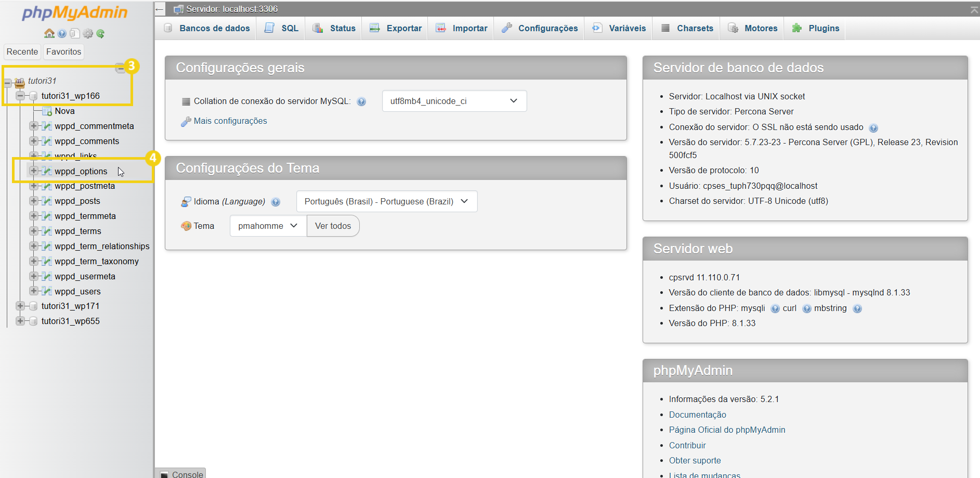Open the server connection collation dropdown
Screen dimensions: 980x478
point(454,101)
